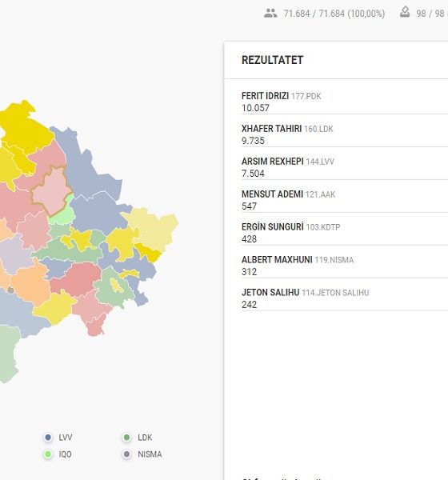Viewport: 448px width, 480px height.
Task: Select Ferit Idrizi PDK result row
Action: (x=345, y=102)
